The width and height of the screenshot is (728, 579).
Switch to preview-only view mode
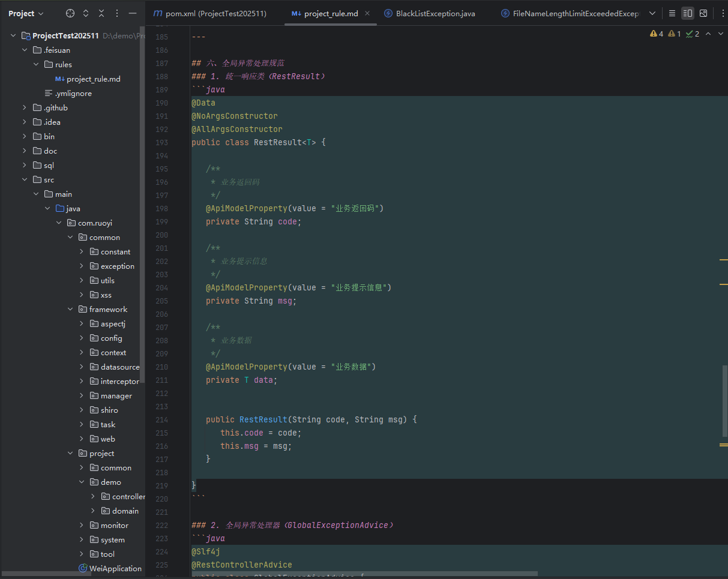click(703, 13)
